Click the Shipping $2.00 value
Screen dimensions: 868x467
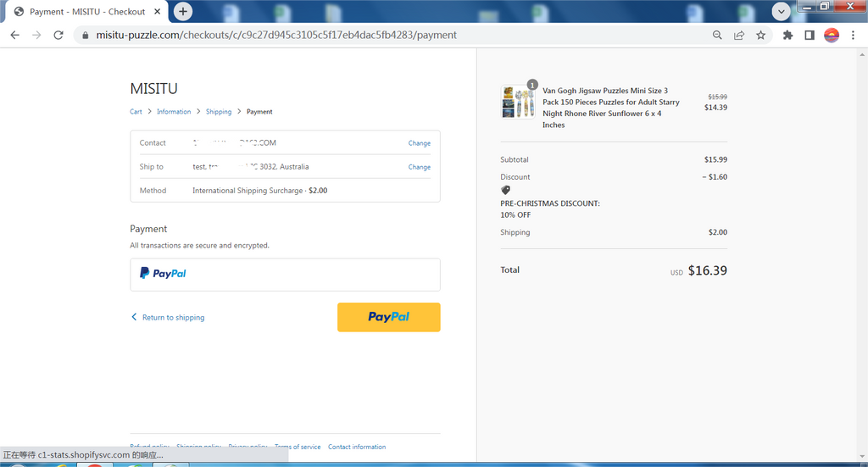pos(718,232)
